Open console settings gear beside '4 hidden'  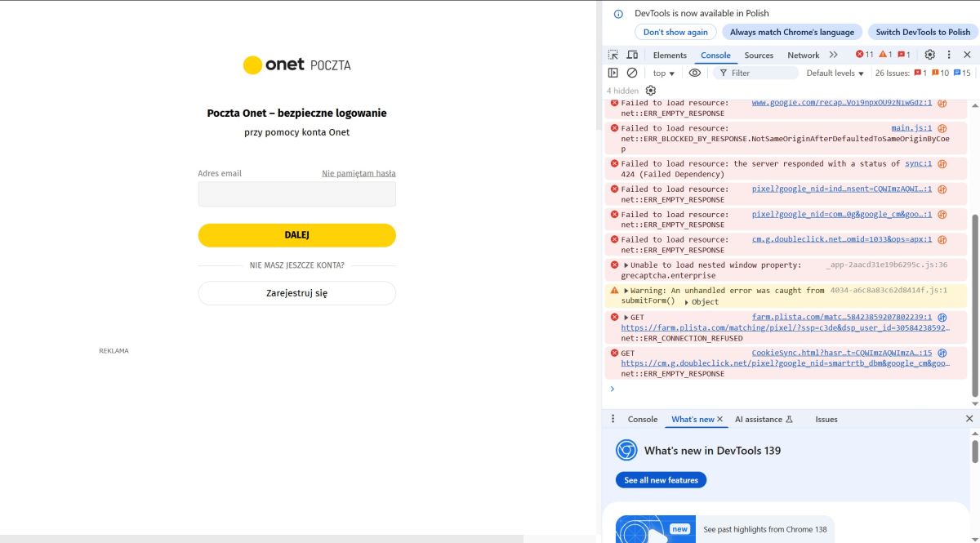click(x=651, y=91)
